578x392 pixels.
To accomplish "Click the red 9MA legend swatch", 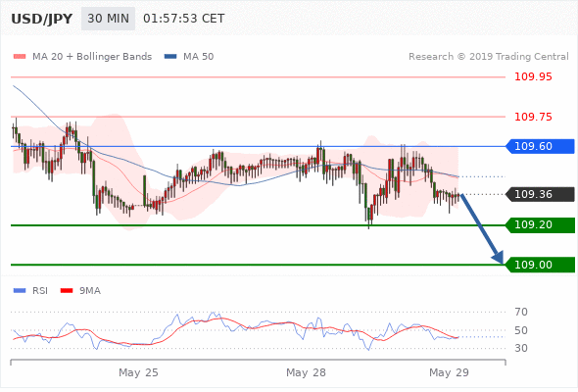I will pyautogui.click(x=67, y=291).
